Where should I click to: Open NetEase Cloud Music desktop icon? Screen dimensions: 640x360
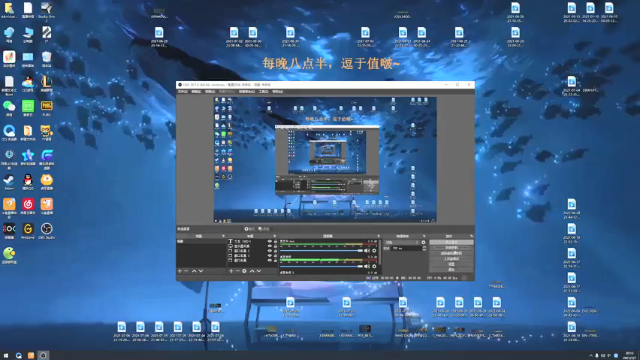click(28, 205)
